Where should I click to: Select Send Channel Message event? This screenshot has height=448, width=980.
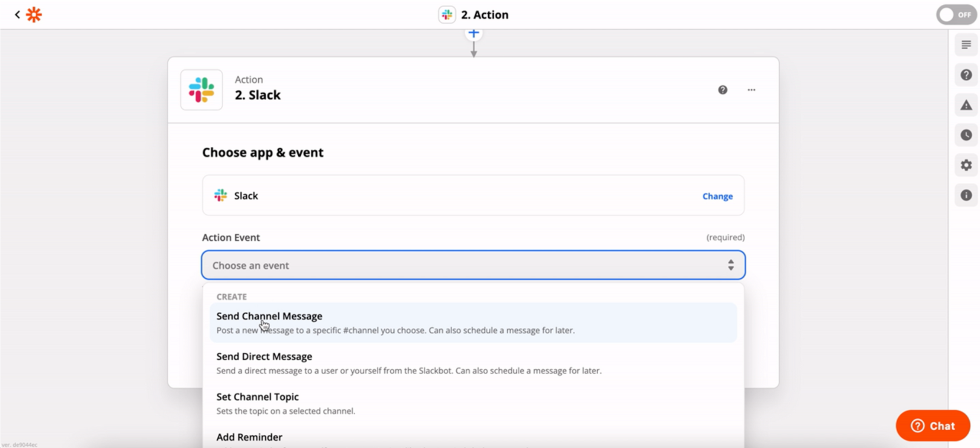pos(473,323)
